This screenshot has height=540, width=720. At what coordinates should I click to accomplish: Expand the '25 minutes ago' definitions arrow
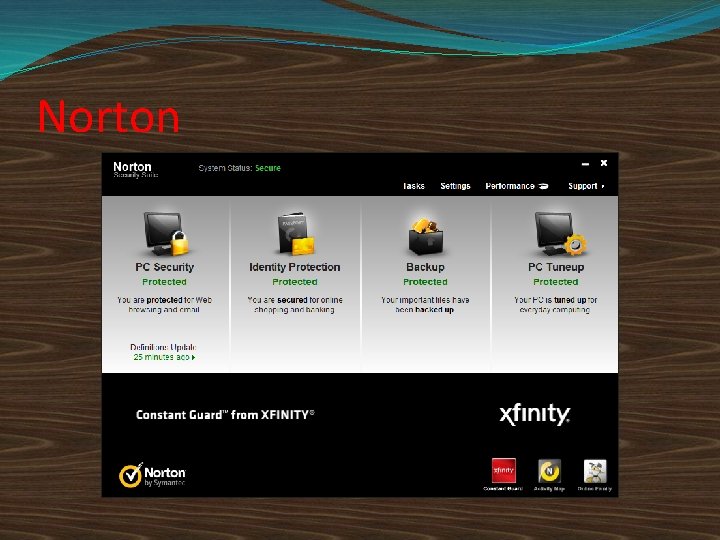[x=194, y=357]
